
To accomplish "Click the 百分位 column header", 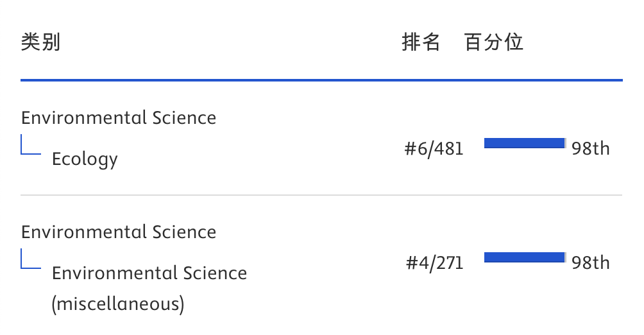I will pyautogui.click(x=494, y=42).
